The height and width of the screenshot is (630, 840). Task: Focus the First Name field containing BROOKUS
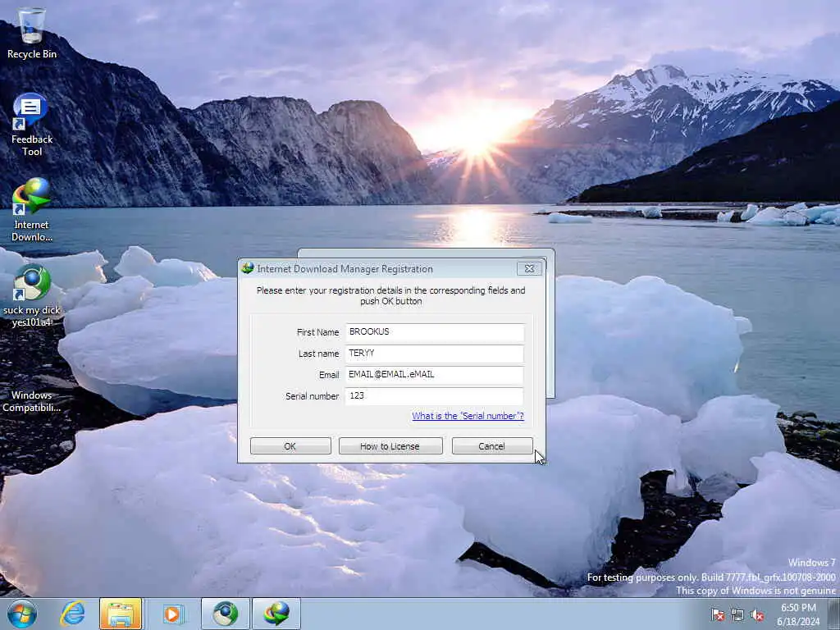(x=435, y=332)
